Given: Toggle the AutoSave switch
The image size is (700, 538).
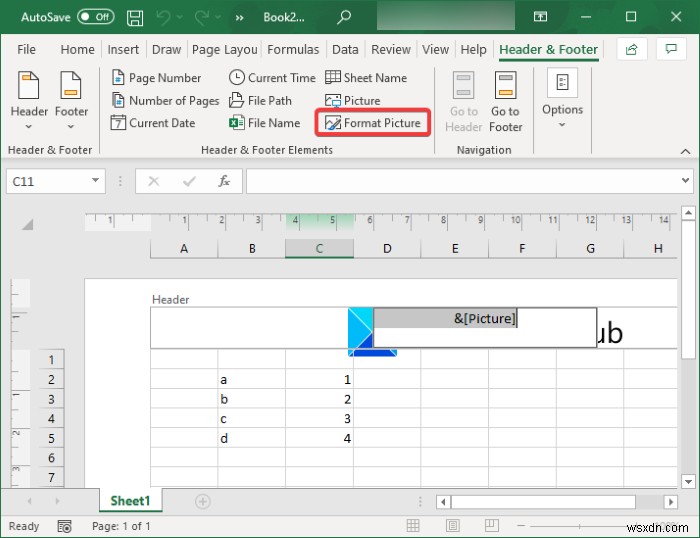Looking at the screenshot, I should click(96, 17).
